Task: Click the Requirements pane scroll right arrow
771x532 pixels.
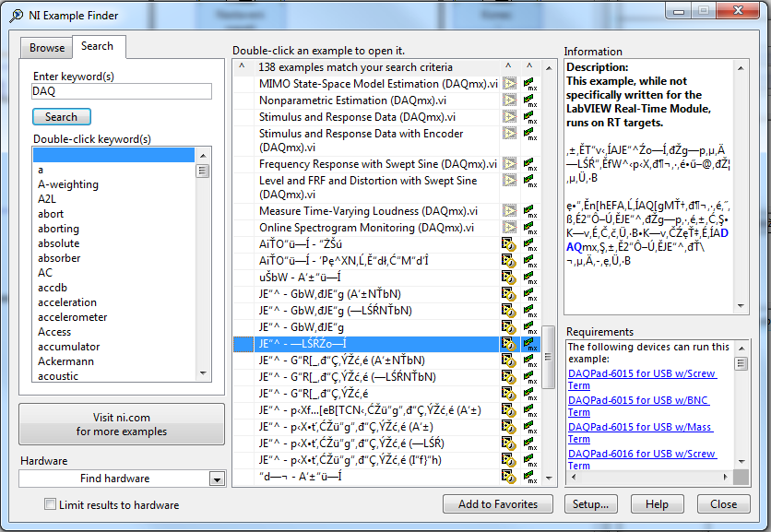Action: pos(725,477)
